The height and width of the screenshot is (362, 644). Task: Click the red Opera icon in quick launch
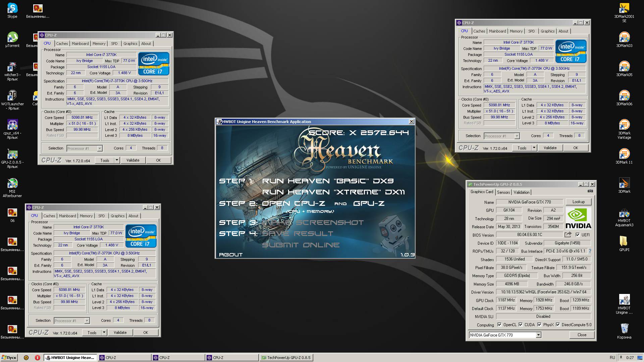[x=37, y=358]
